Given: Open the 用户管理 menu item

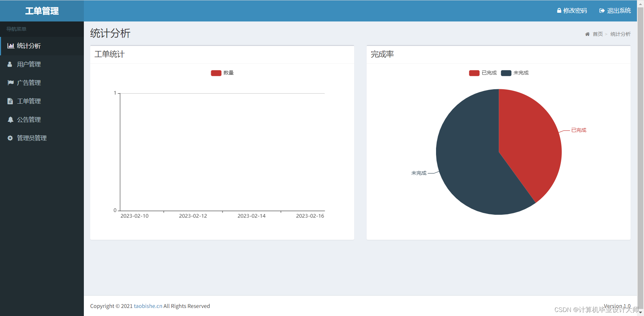Looking at the screenshot, I should [x=42, y=64].
